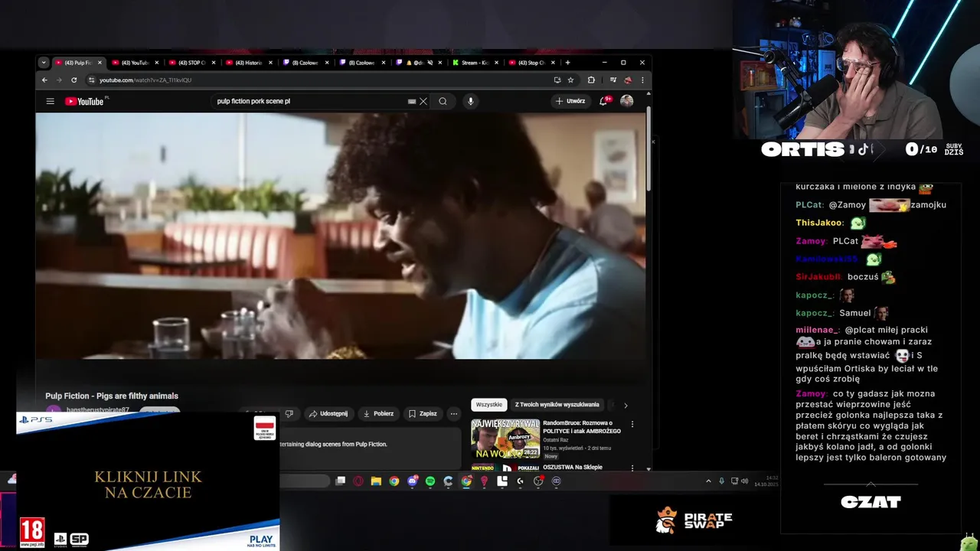The width and height of the screenshot is (980, 551).
Task: Open Opera from the taskbar
Action: [x=358, y=481]
